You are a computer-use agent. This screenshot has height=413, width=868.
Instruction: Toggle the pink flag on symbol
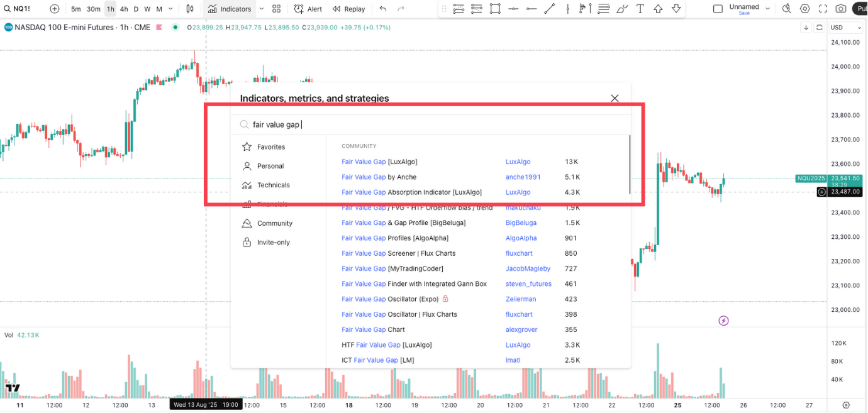tap(159, 28)
